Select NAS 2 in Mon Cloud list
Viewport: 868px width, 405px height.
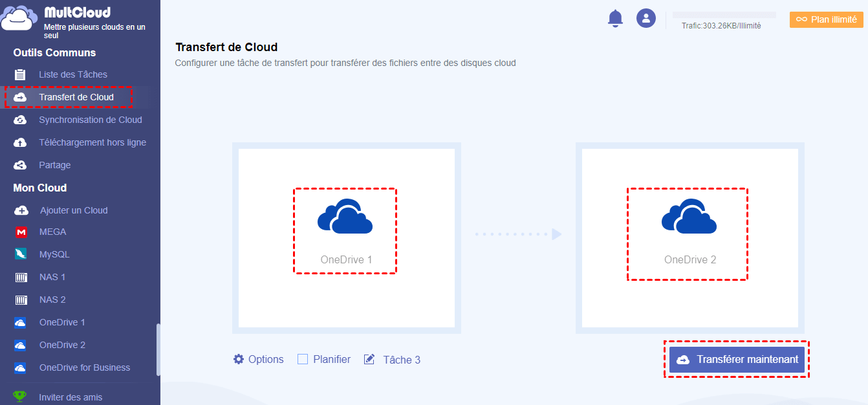pos(52,300)
